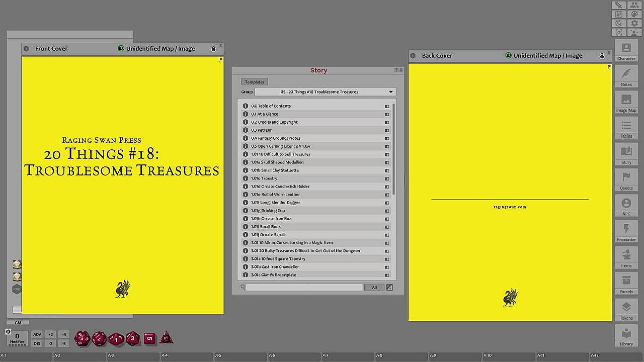This screenshot has height=362, width=644.
Task: Select hotkey slot A-12
Action: (x=617, y=356)
